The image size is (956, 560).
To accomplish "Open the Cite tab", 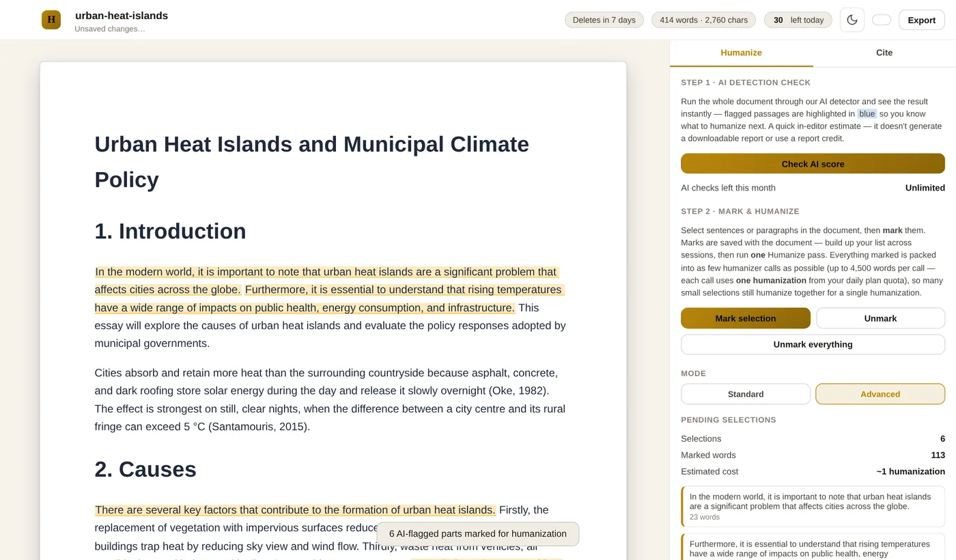I will (884, 53).
